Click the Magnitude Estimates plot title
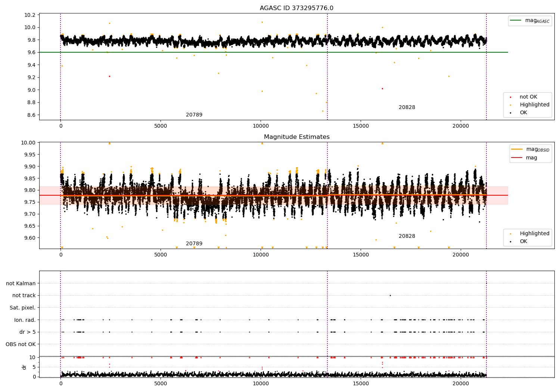 [x=296, y=137]
